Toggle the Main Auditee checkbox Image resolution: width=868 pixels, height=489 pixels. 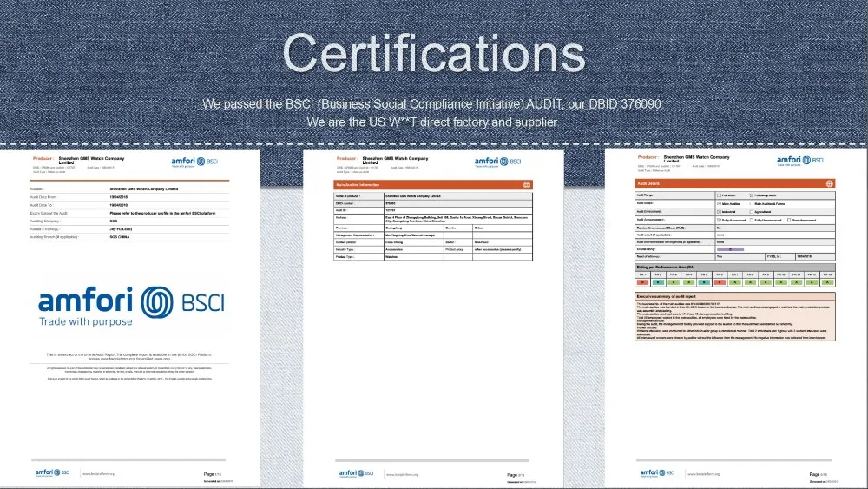coord(719,204)
